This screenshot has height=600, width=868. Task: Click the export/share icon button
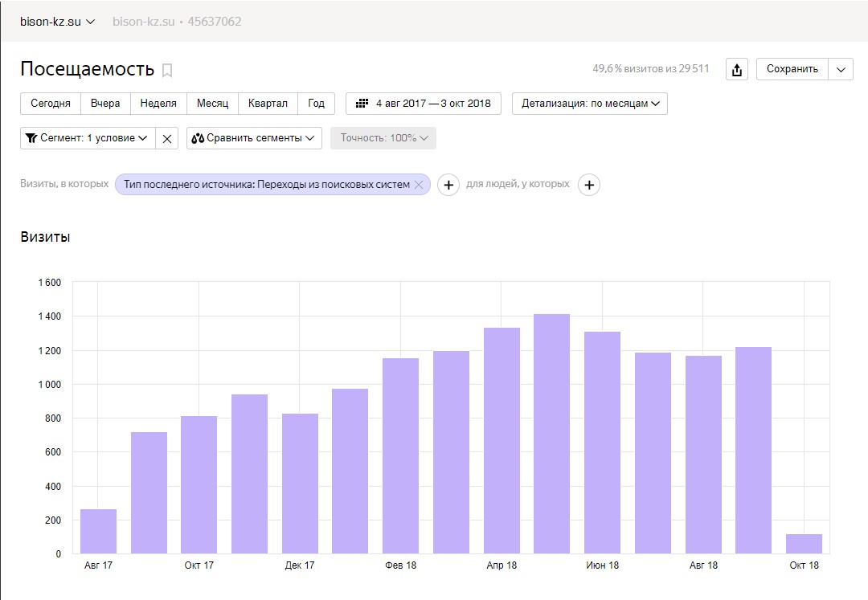pos(736,69)
